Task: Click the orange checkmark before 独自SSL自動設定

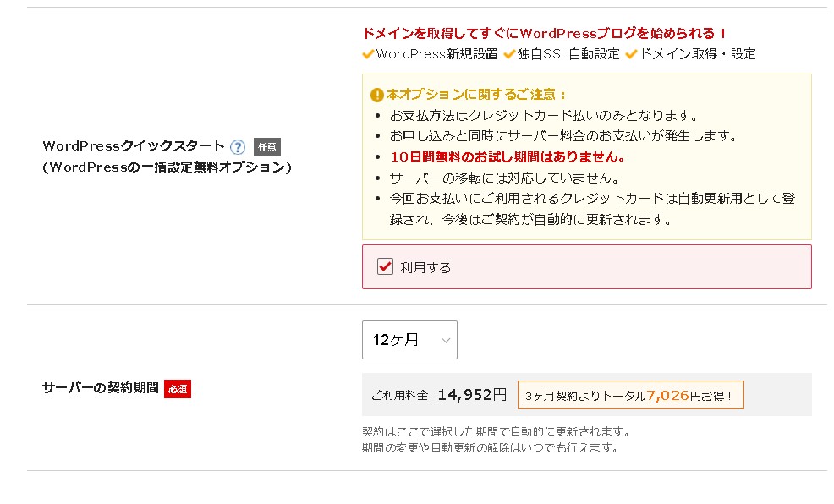Action: pyautogui.click(x=509, y=54)
